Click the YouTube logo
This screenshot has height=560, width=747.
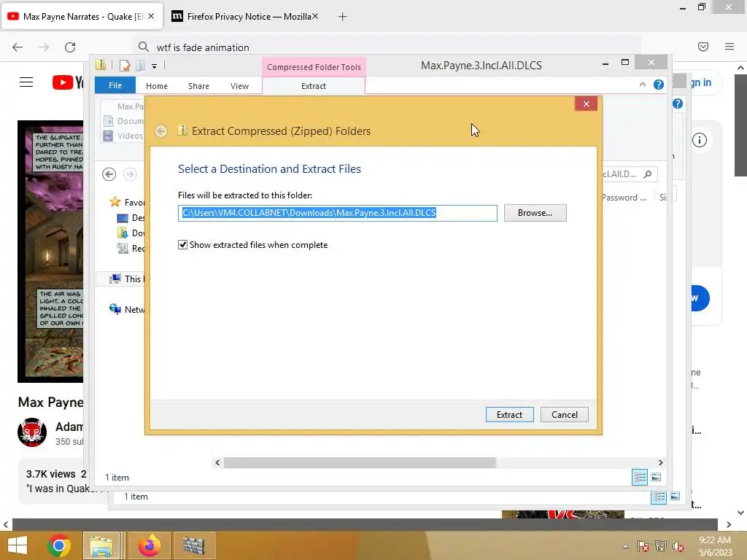click(68, 82)
